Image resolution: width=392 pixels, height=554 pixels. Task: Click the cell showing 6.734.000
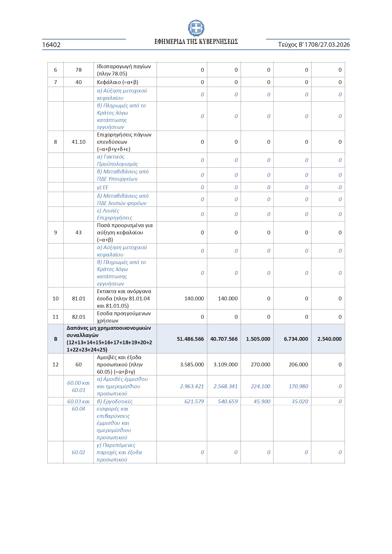coord(296,339)
